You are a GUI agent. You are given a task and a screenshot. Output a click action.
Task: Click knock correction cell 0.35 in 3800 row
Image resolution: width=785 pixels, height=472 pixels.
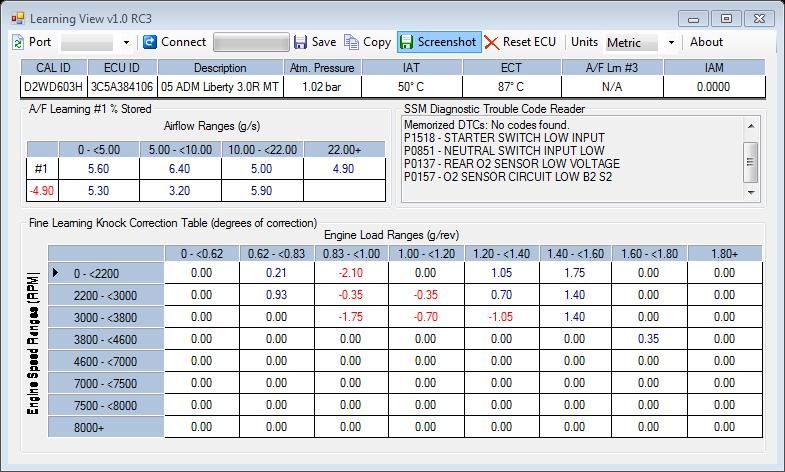click(649, 339)
